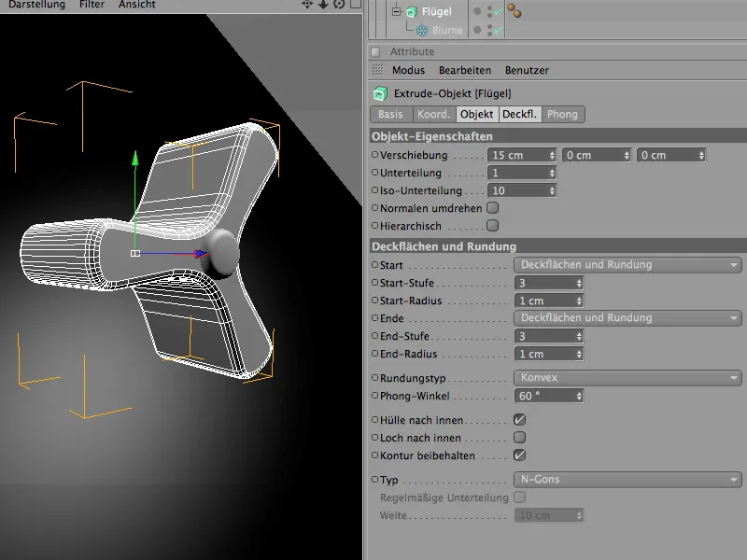Click the viewport pan (move camera) icon
Image resolution: width=747 pixels, height=560 pixels.
click(306, 5)
